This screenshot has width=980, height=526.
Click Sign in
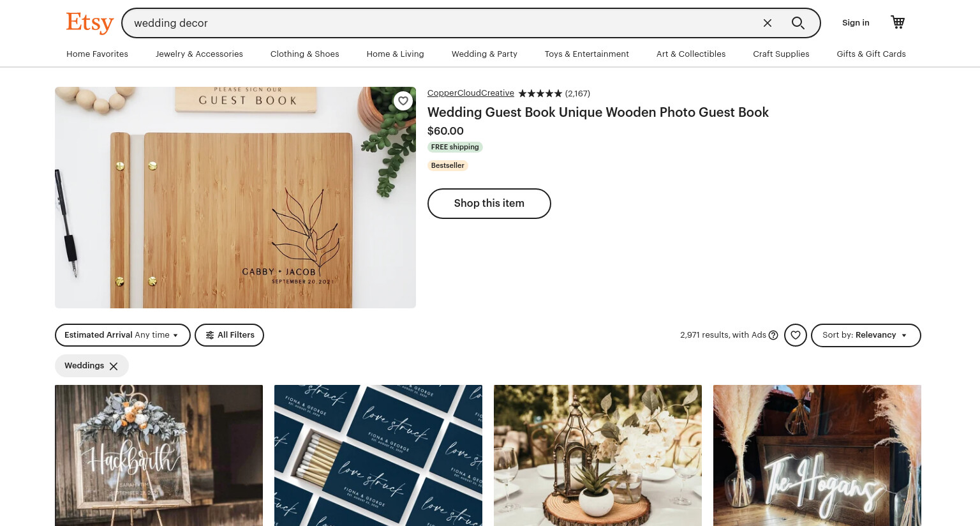tap(856, 22)
